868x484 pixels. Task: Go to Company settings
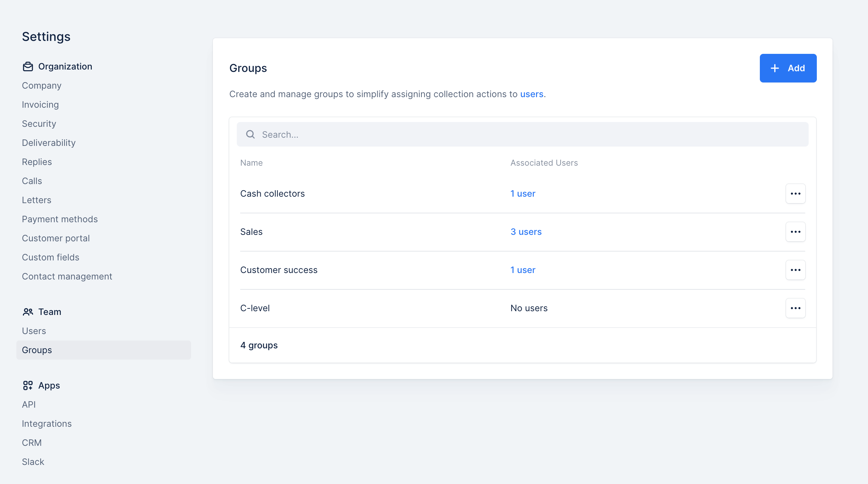pyautogui.click(x=42, y=86)
